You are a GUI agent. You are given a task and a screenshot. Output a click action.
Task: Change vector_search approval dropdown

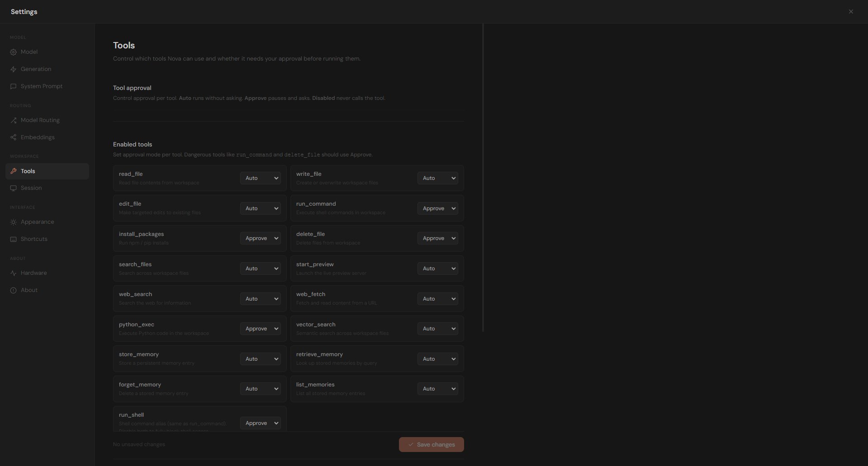[438, 329]
